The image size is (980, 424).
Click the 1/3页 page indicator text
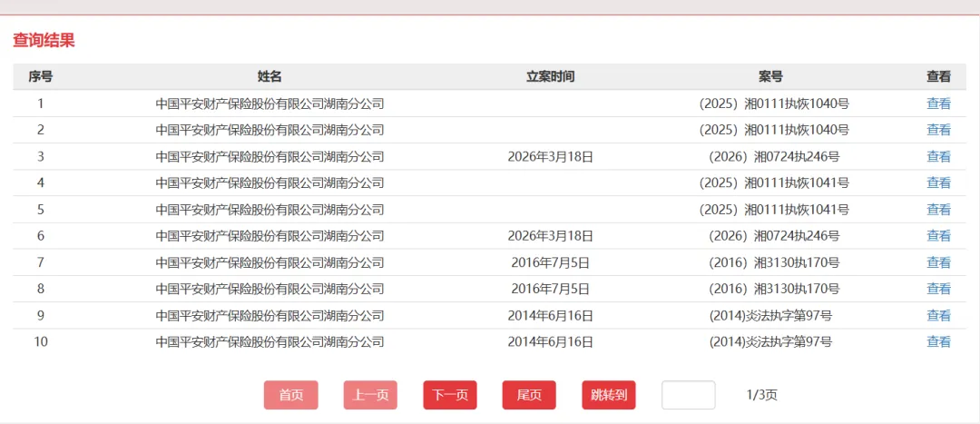coord(762,395)
